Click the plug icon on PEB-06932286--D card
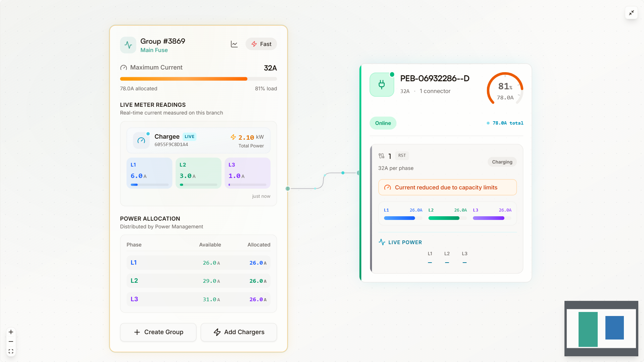Image resolution: width=644 pixels, height=362 pixels. pyautogui.click(x=382, y=85)
